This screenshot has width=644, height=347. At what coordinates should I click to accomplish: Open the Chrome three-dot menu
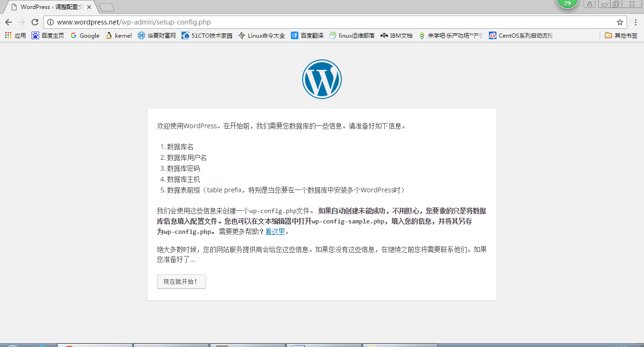pos(636,22)
